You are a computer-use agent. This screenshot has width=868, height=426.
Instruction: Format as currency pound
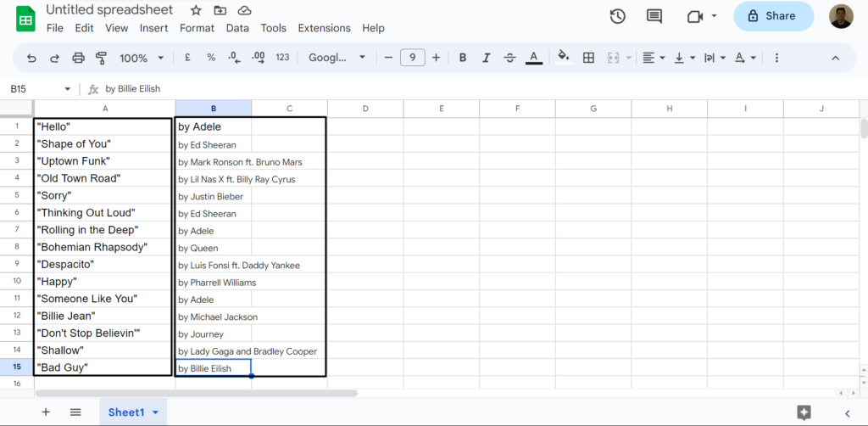pos(187,57)
